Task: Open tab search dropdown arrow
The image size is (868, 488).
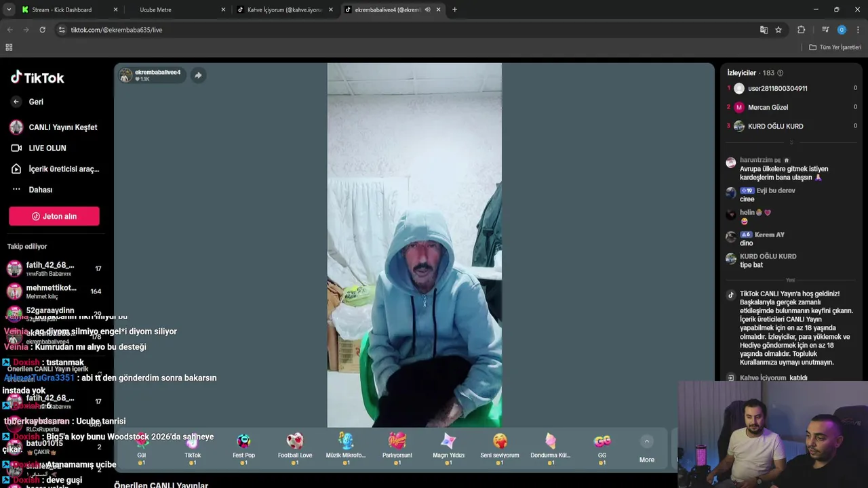Action: coord(8,9)
